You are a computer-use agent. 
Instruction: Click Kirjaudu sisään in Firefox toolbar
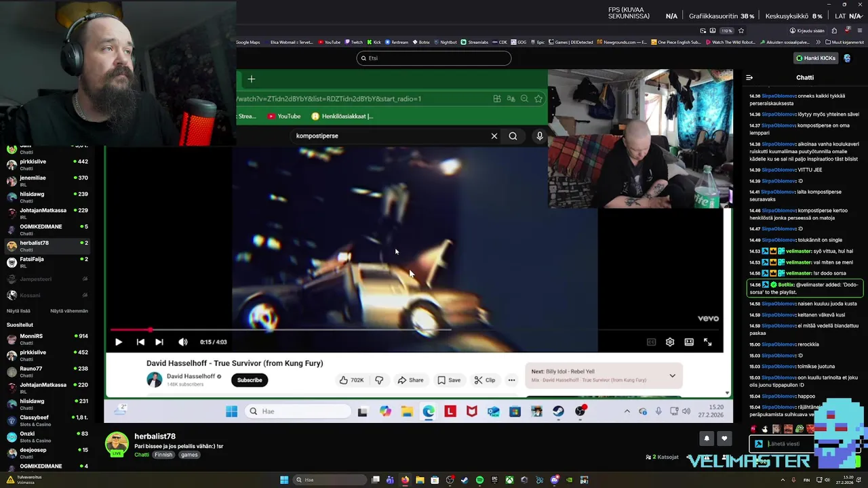[x=806, y=30]
